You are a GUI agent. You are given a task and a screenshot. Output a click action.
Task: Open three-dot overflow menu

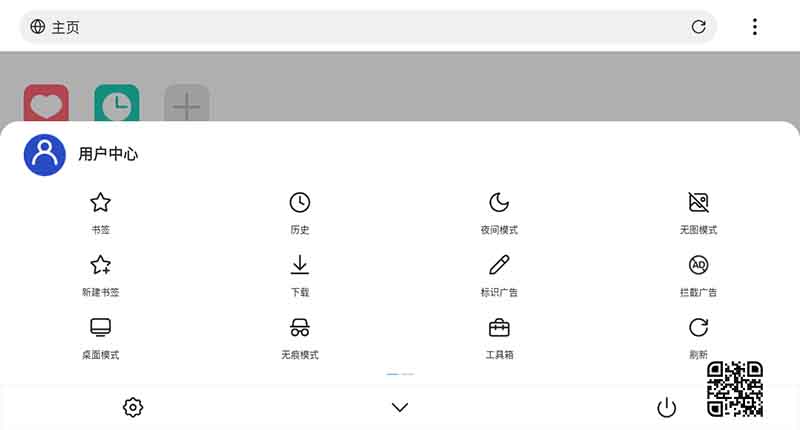pos(755,27)
